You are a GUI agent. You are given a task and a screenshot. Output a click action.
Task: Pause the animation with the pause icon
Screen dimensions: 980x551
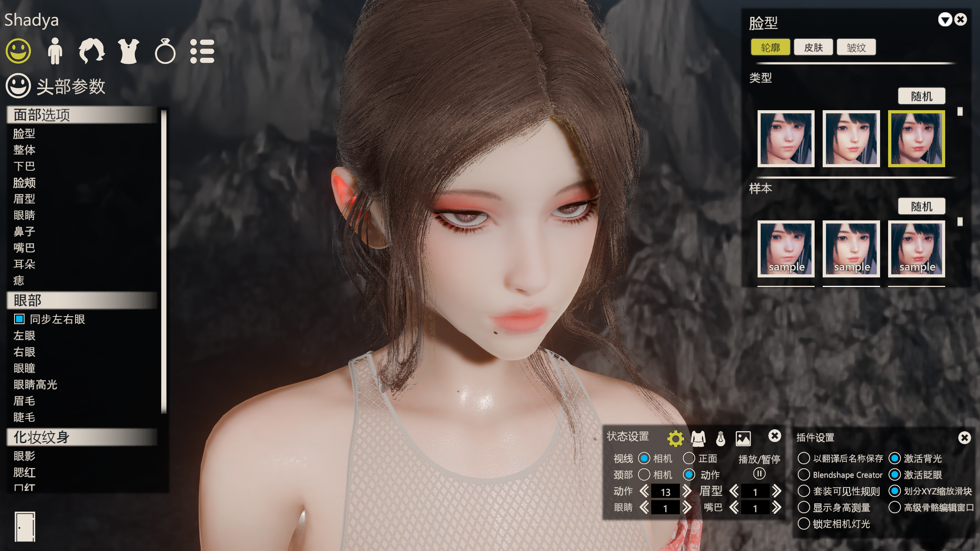pyautogui.click(x=759, y=474)
